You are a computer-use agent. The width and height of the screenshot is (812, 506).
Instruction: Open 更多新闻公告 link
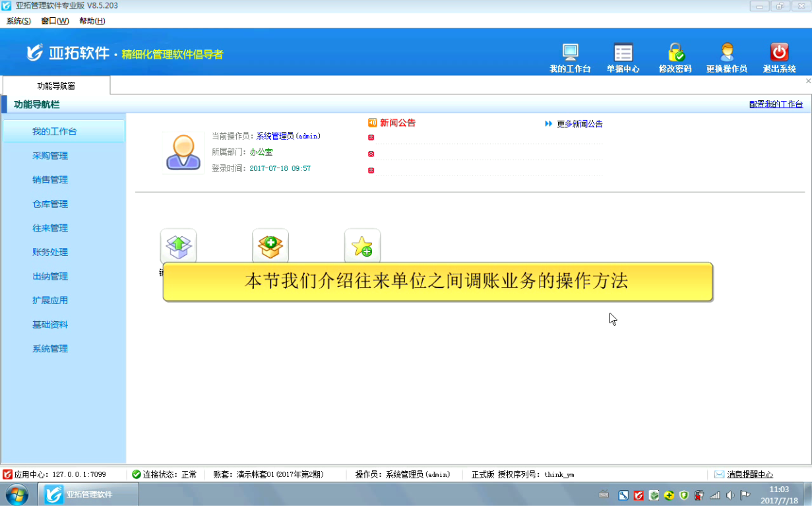(x=579, y=124)
